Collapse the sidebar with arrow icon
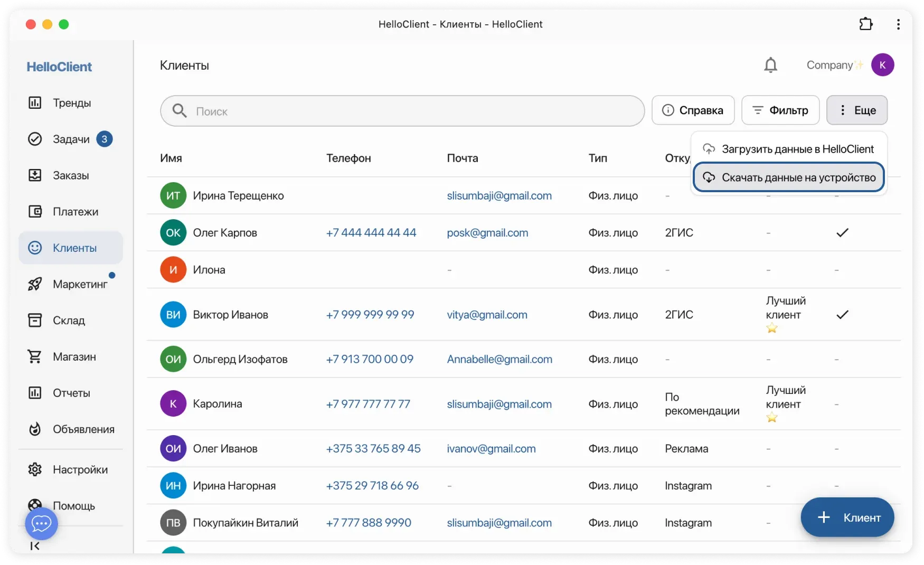Viewport: 924px width, 565px height. click(35, 545)
